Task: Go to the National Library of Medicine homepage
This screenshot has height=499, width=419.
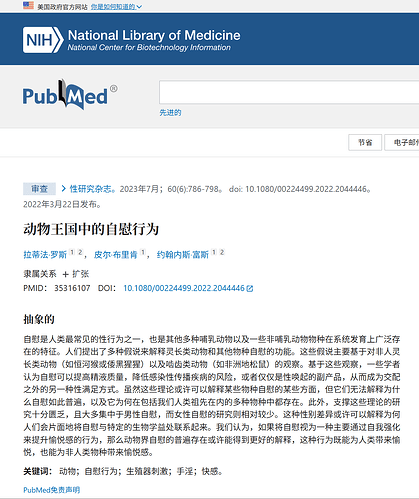Action: [x=154, y=35]
